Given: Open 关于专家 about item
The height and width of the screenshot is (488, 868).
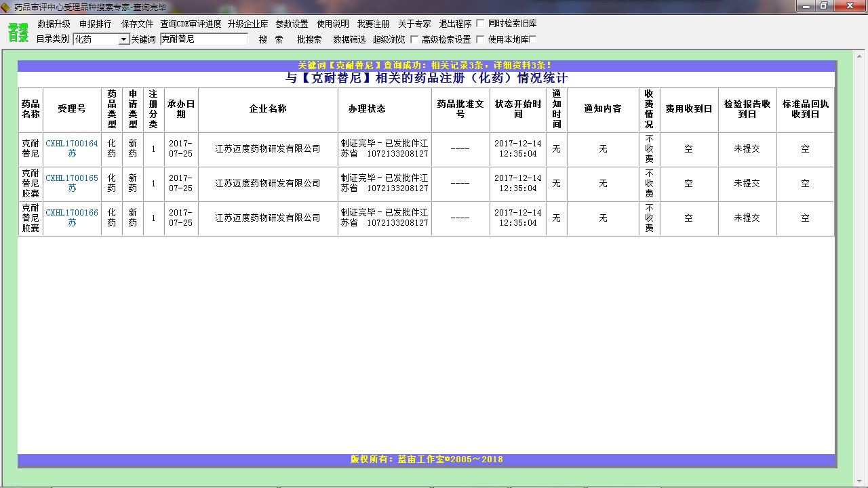Looking at the screenshot, I should (x=414, y=24).
